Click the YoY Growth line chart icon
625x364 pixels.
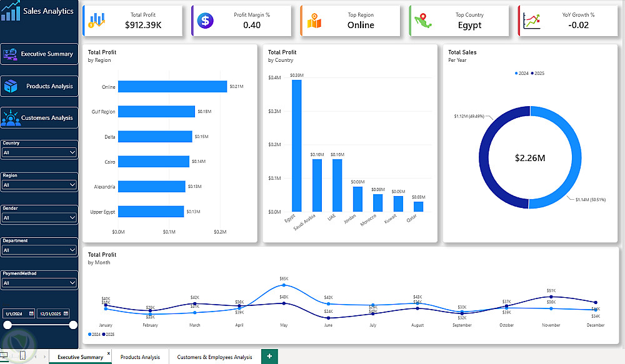(x=532, y=21)
